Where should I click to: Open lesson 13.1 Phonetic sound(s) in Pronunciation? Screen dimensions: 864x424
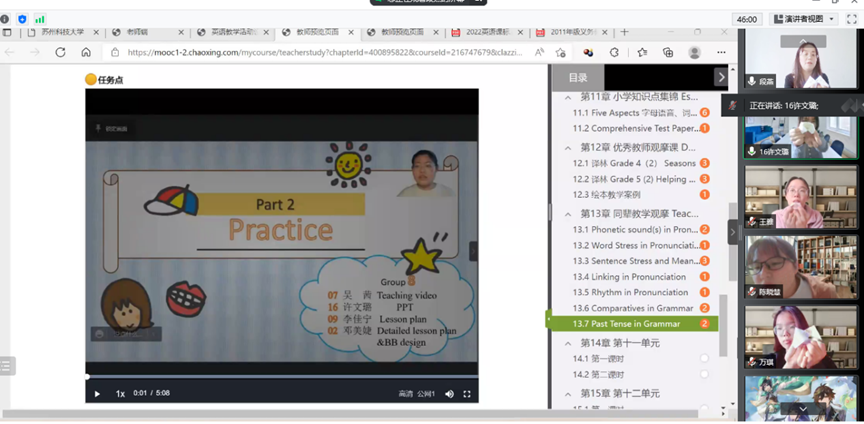coord(636,229)
